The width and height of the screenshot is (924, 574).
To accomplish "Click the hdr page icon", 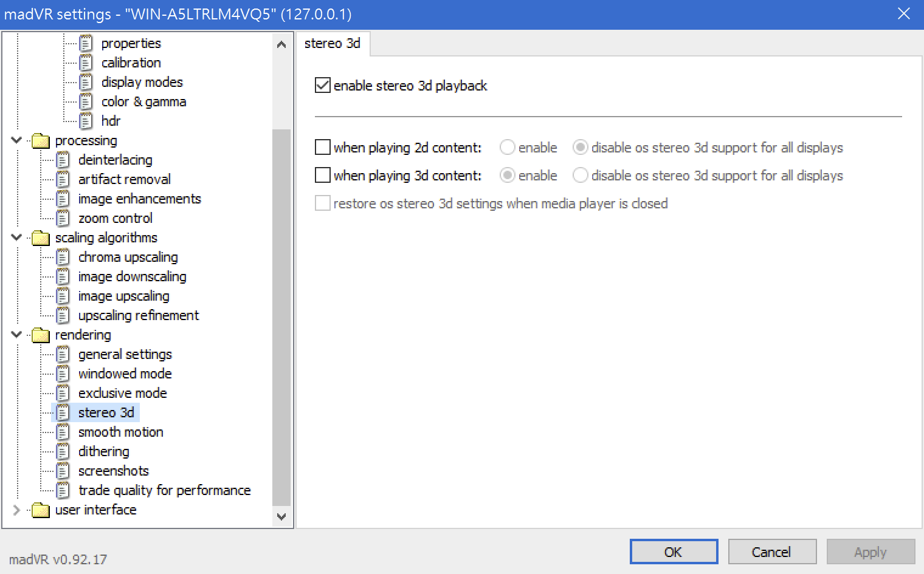I will [x=86, y=121].
